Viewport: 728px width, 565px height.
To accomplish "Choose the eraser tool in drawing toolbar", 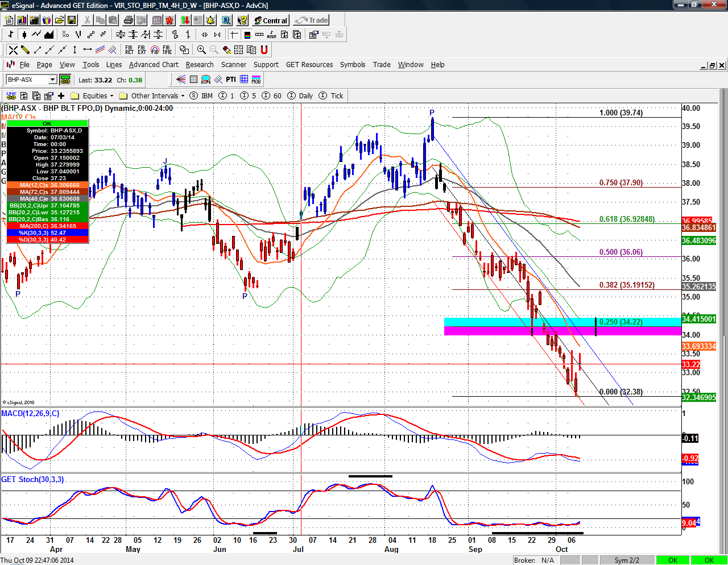I will (x=226, y=50).
